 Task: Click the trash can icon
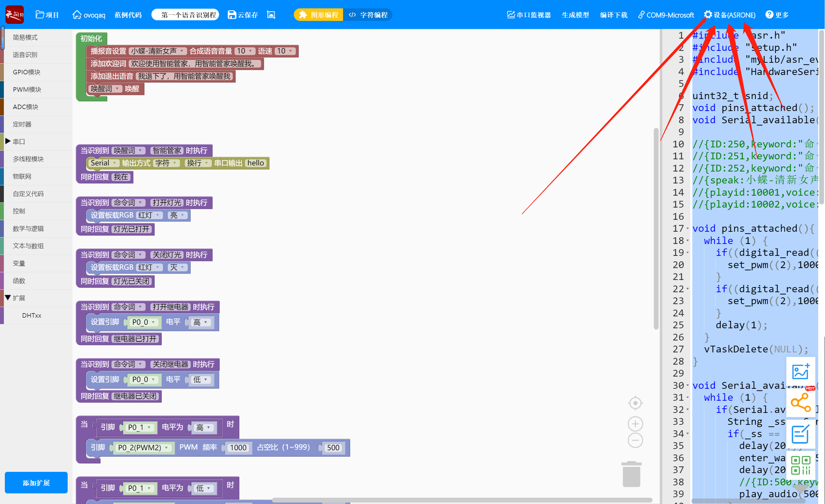tap(631, 474)
